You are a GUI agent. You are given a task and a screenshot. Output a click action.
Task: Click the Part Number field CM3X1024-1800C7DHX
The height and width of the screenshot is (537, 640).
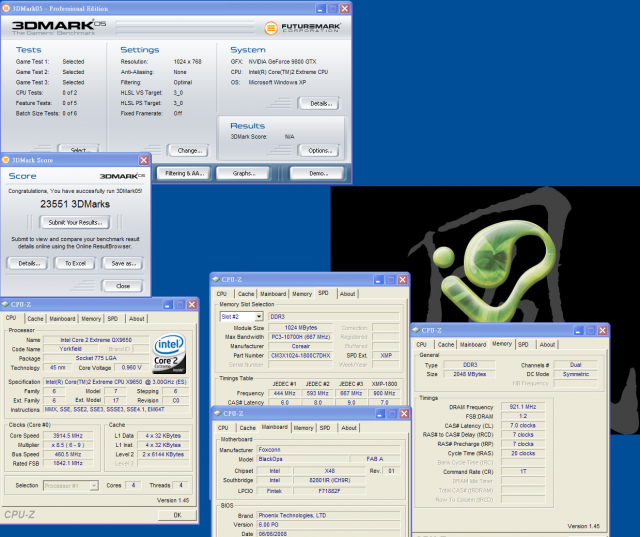pos(300,355)
